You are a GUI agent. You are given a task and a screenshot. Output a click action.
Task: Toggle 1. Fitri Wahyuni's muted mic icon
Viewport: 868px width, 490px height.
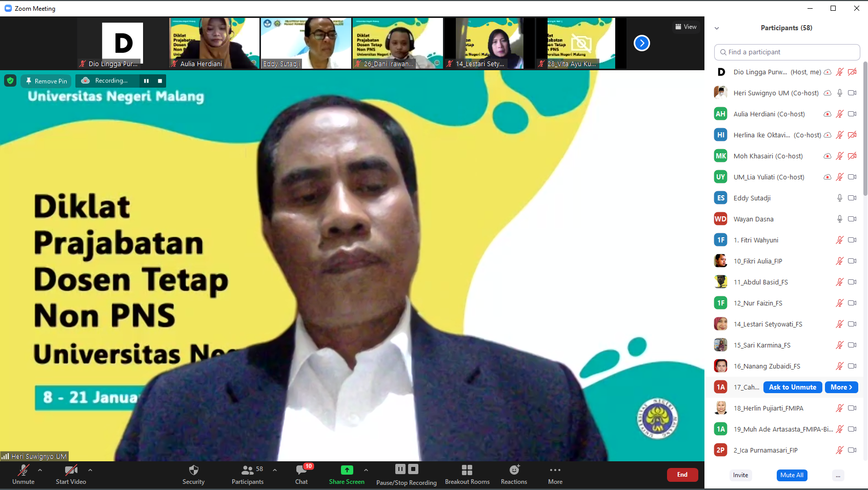click(840, 240)
